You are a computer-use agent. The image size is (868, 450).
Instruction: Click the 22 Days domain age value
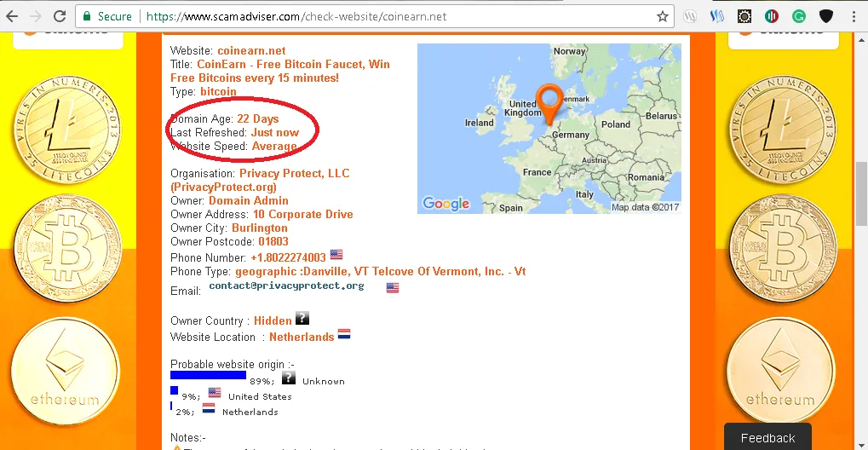point(258,118)
